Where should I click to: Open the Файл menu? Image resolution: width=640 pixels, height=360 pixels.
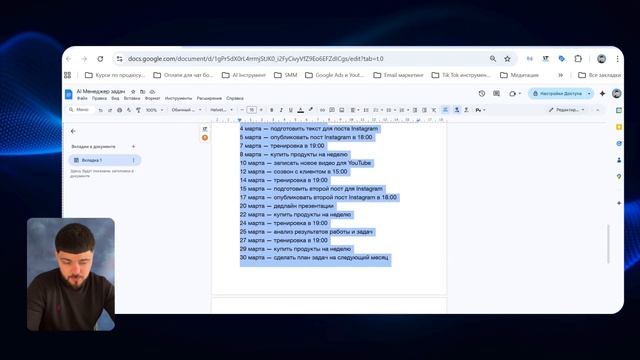click(82, 98)
